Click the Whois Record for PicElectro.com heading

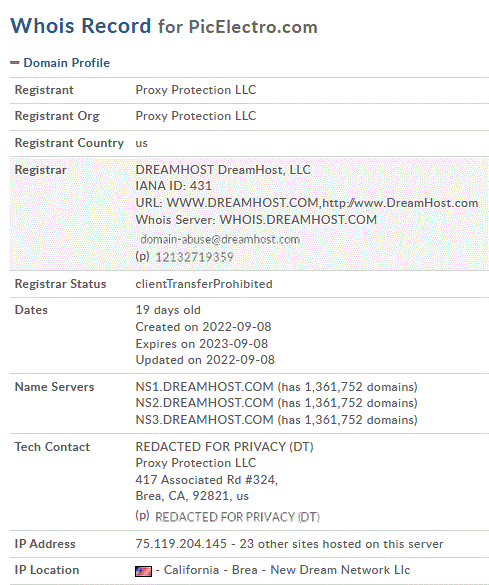[164, 26]
